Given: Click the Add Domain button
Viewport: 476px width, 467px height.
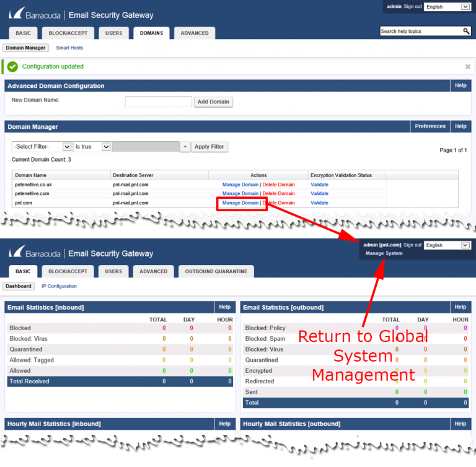Looking at the screenshot, I should tap(213, 102).
